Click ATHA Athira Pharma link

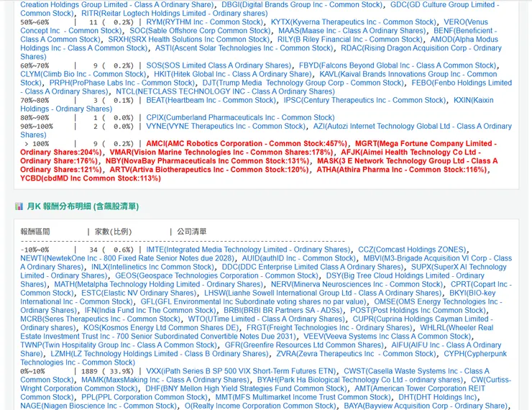[x=402, y=170]
